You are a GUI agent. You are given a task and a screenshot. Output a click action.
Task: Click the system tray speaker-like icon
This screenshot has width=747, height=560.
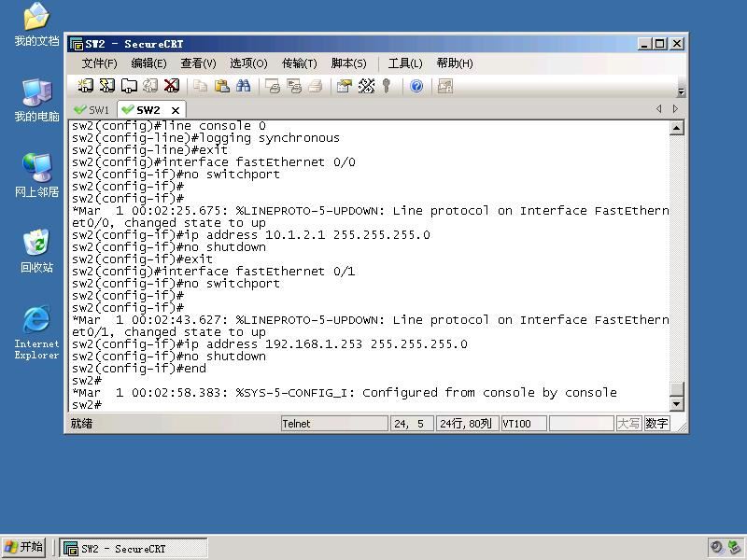click(716, 547)
